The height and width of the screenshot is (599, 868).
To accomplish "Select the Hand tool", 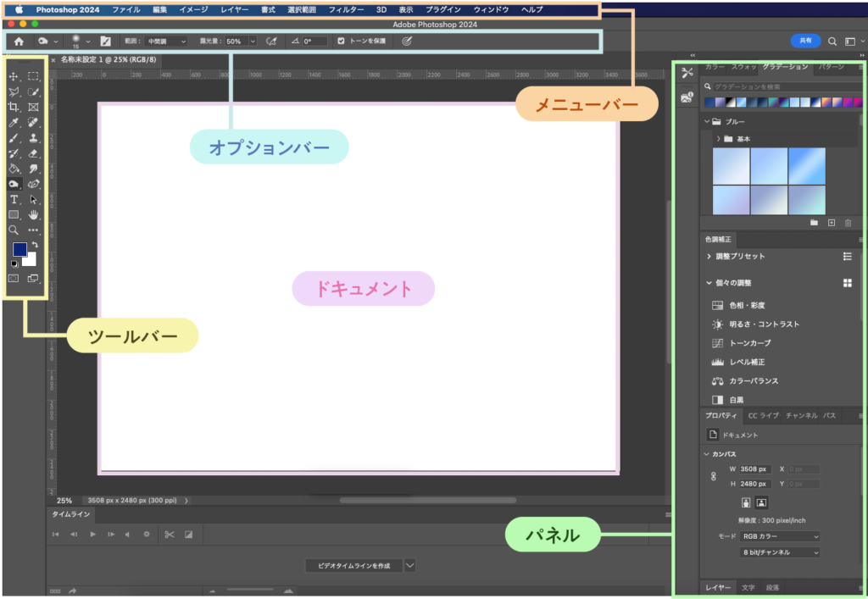I will 33,214.
